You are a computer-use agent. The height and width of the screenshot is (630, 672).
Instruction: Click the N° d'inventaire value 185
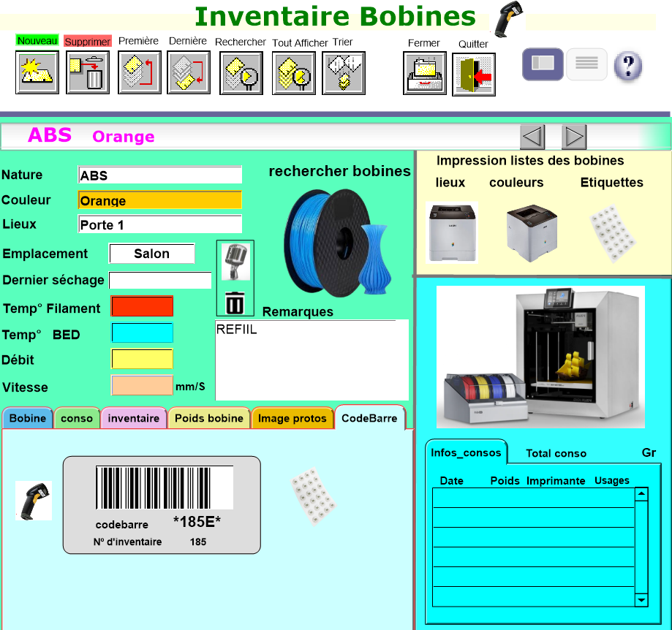pyautogui.click(x=198, y=542)
